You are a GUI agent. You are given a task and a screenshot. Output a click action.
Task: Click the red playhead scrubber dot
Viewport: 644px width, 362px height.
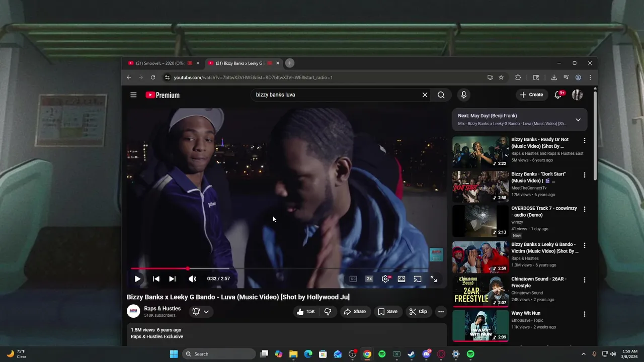coord(188,268)
